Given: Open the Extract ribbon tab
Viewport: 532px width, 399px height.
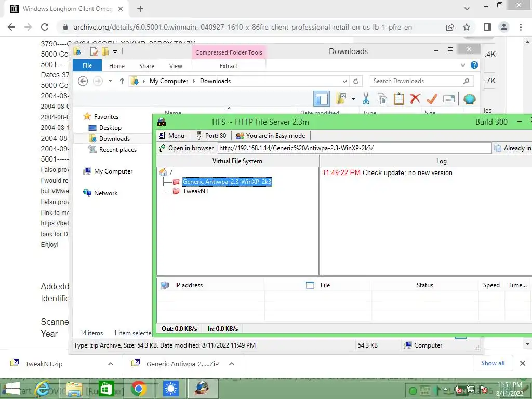Looking at the screenshot, I should click(x=229, y=66).
